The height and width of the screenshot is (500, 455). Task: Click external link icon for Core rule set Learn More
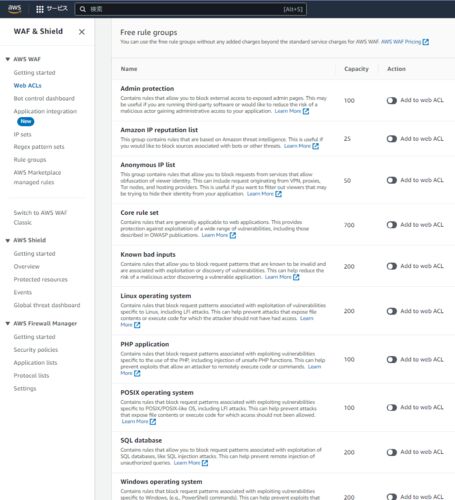point(233,235)
